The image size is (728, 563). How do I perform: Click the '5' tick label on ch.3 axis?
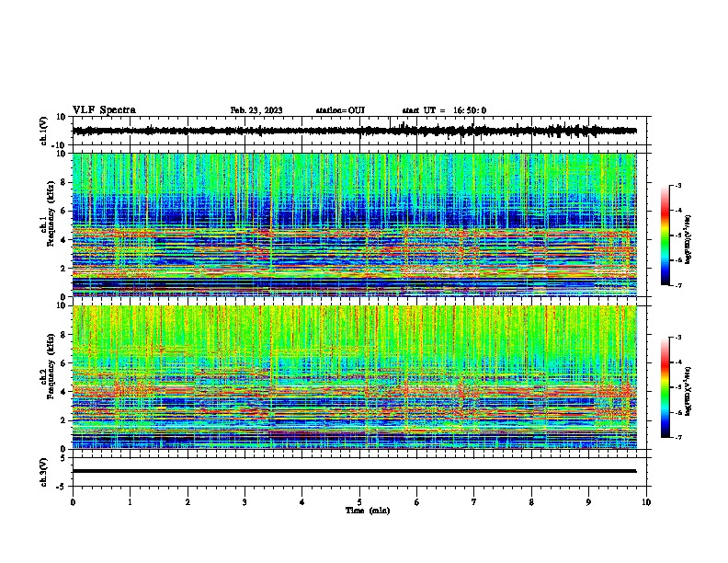63,458
